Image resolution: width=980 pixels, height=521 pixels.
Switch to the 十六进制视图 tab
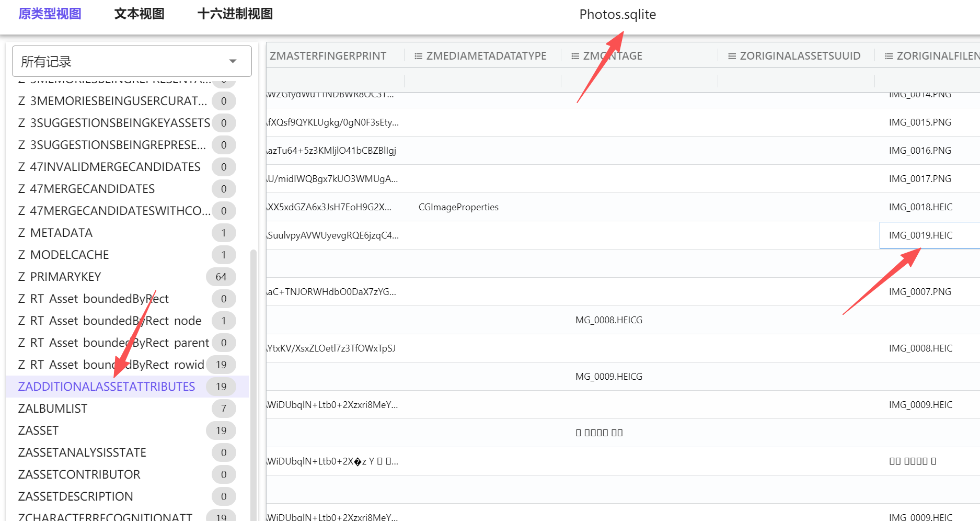pos(235,14)
